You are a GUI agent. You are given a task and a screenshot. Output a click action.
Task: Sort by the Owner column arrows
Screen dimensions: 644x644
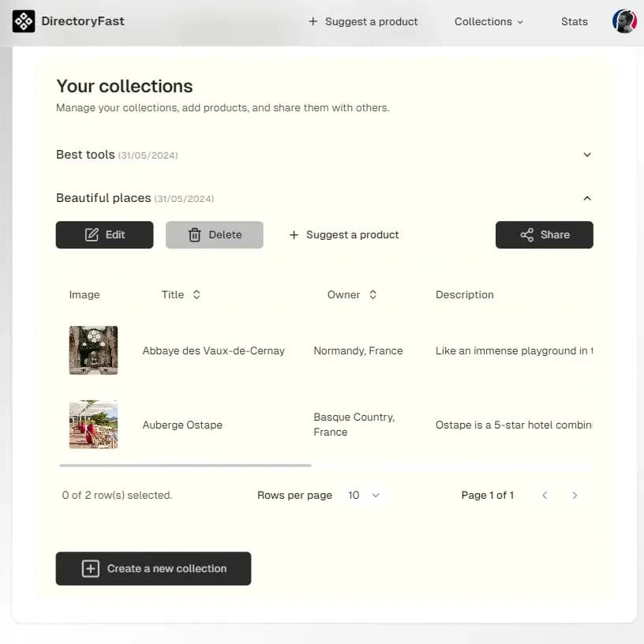click(373, 294)
